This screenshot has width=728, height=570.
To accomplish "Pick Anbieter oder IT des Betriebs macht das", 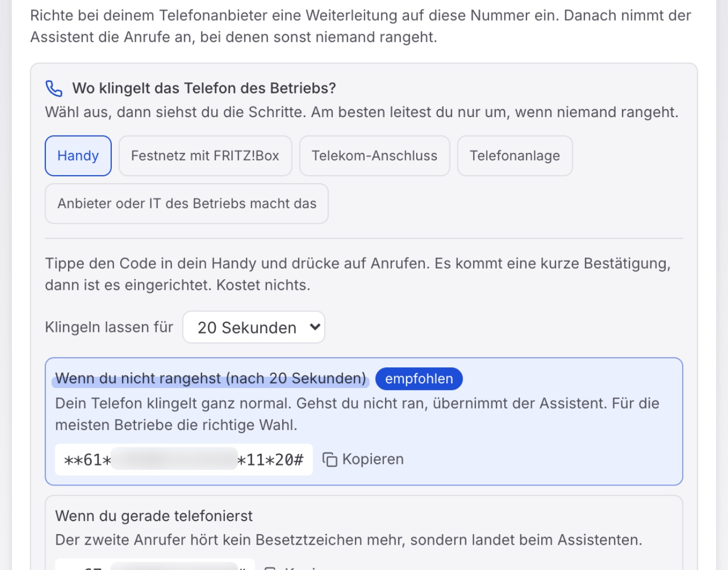I will click(x=187, y=203).
